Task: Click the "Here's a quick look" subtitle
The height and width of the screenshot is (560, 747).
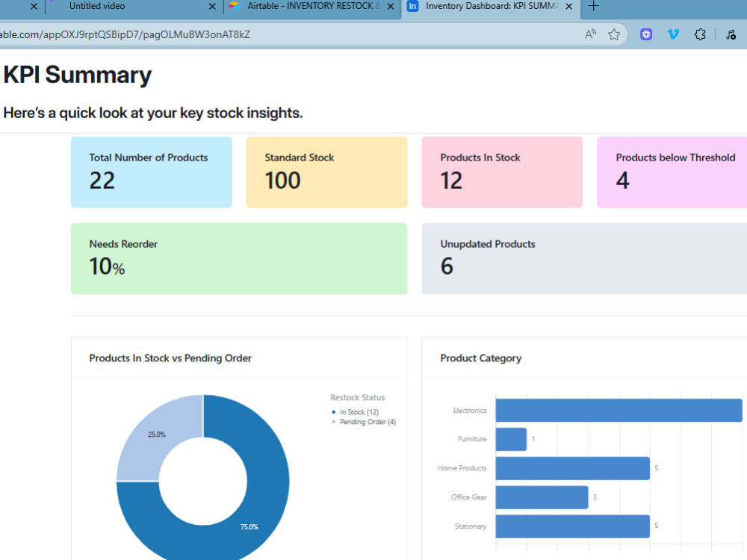Action: (153, 113)
